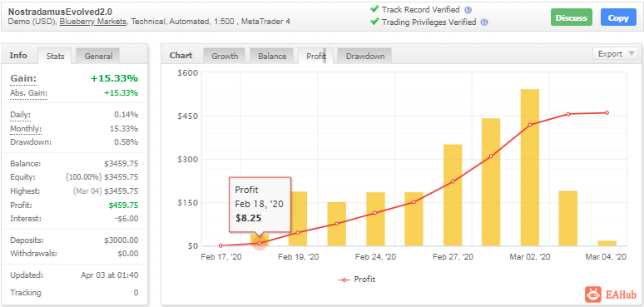The height and width of the screenshot is (307, 644).
Task: Click the Track Record Verified green checkmark
Action: click(374, 9)
